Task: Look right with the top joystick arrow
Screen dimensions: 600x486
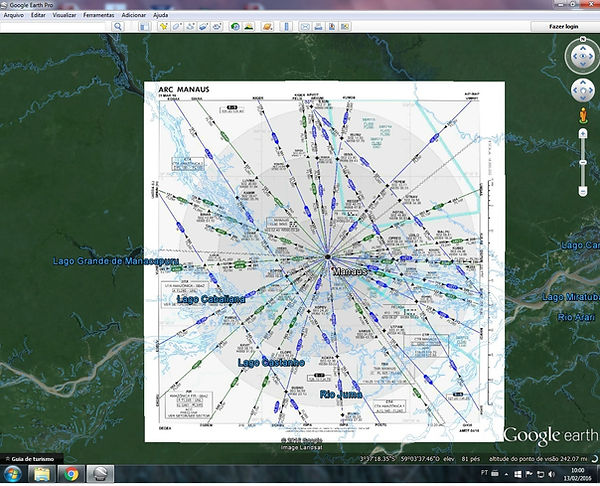Action: [x=592, y=56]
